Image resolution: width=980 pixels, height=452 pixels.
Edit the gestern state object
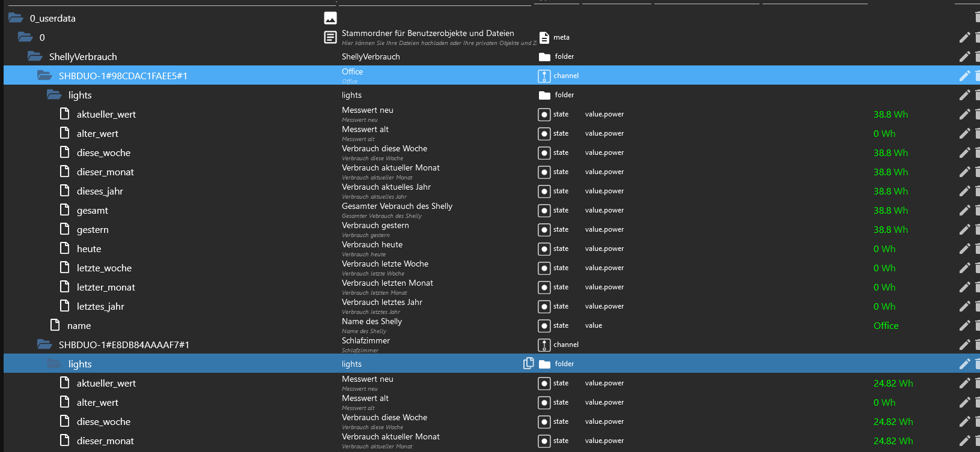pos(964,229)
